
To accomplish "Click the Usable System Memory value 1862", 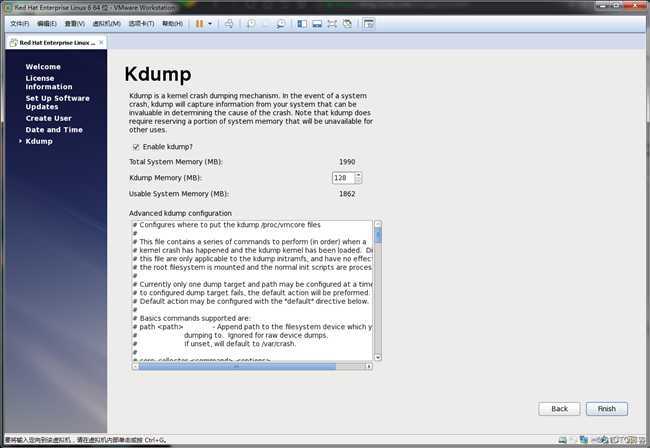I will [x=347, y=194].
